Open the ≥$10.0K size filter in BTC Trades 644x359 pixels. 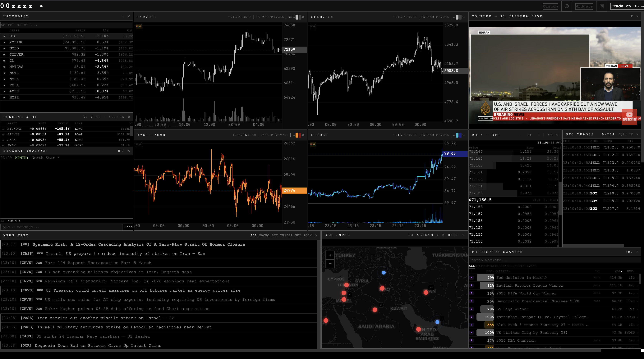pyautogui.click(x=626, y=134)
